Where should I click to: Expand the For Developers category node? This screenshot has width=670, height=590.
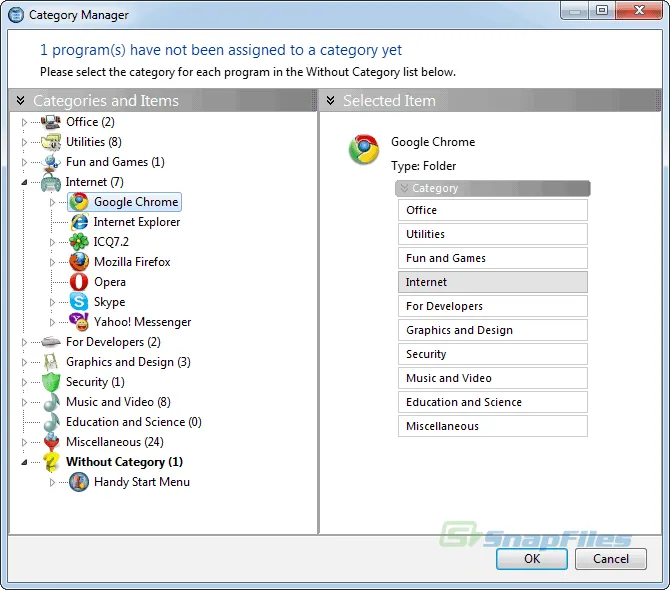click(x=24, y=343)
